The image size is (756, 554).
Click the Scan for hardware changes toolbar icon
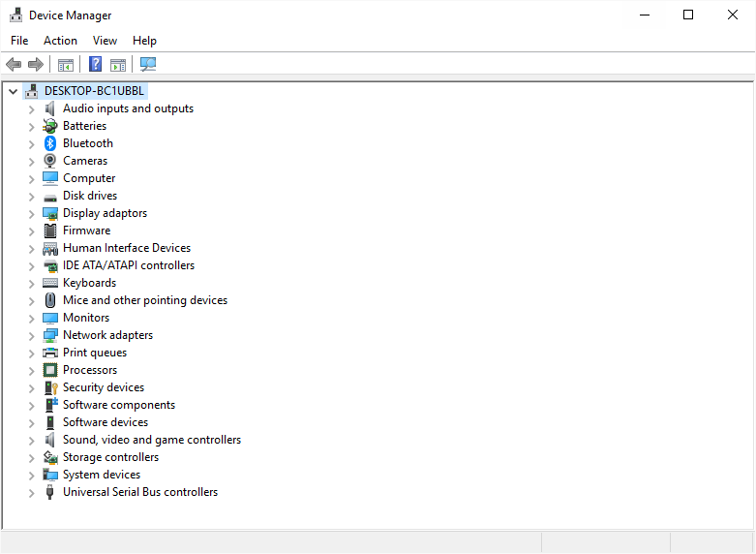148,65
